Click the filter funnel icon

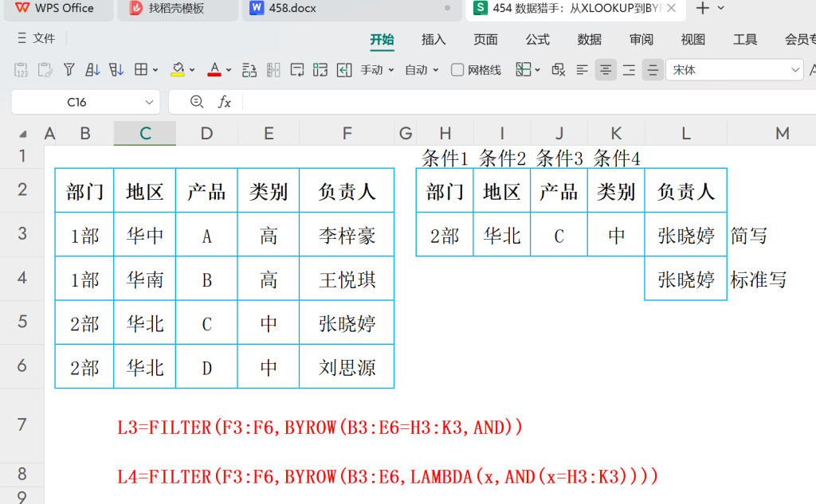[69, 70]
